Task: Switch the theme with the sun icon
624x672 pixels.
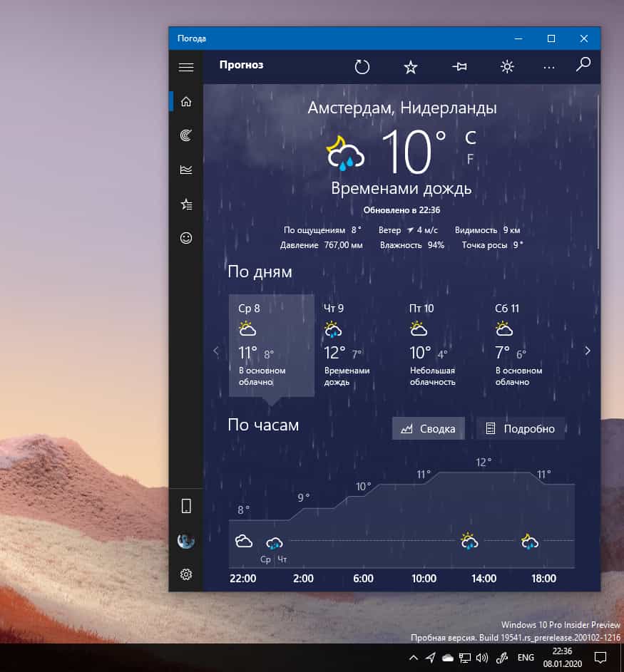Action: tap(507, 67)
